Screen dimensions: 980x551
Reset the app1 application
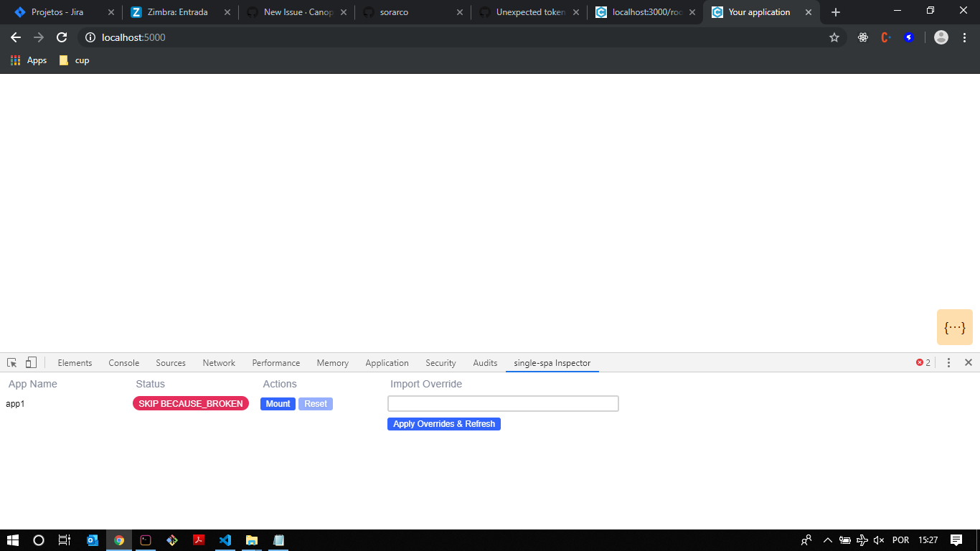pos(315,403)
